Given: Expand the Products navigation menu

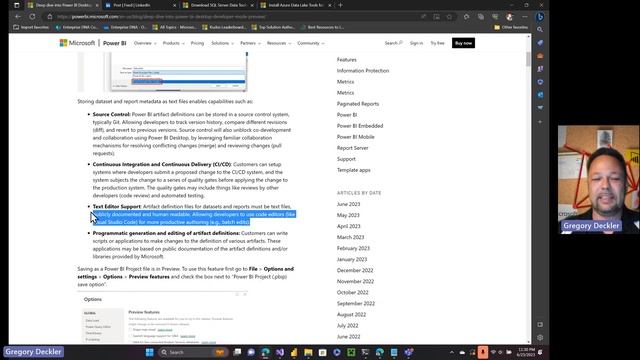Looking at the screenshot, I should (173, 43).
